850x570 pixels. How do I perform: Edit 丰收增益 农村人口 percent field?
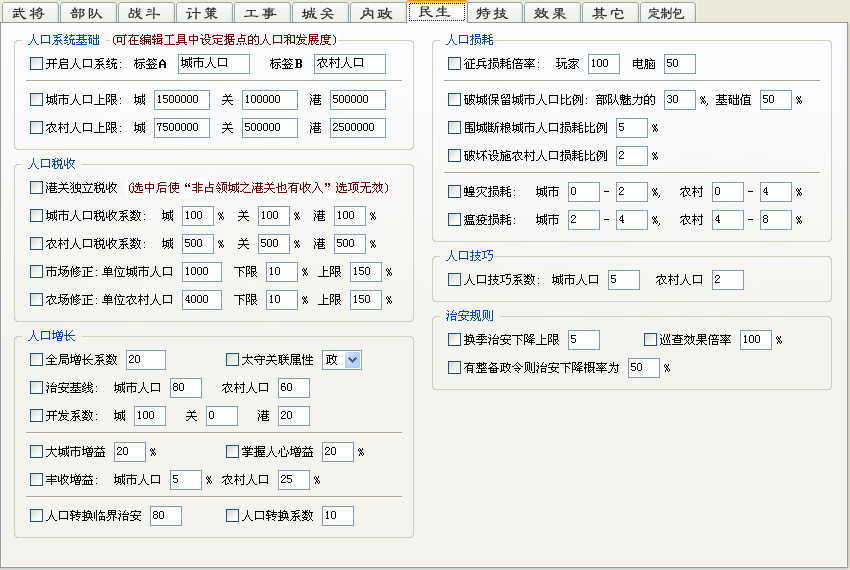294,479
